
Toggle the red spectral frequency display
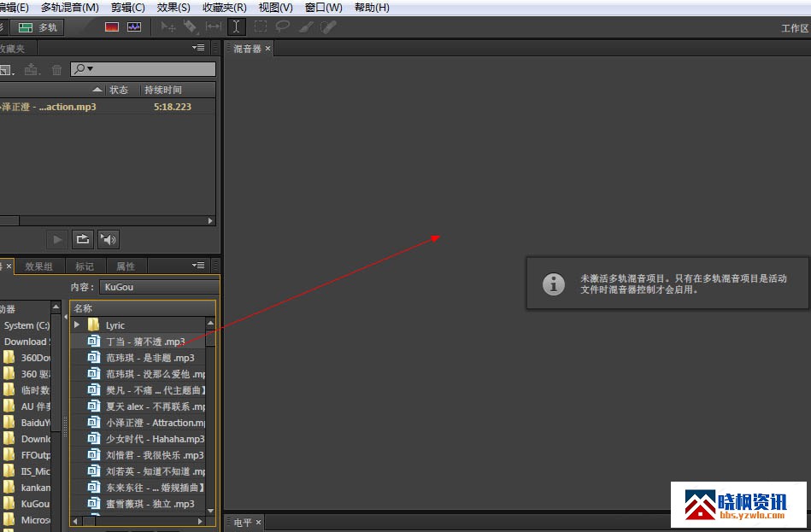tap(112, 26)
